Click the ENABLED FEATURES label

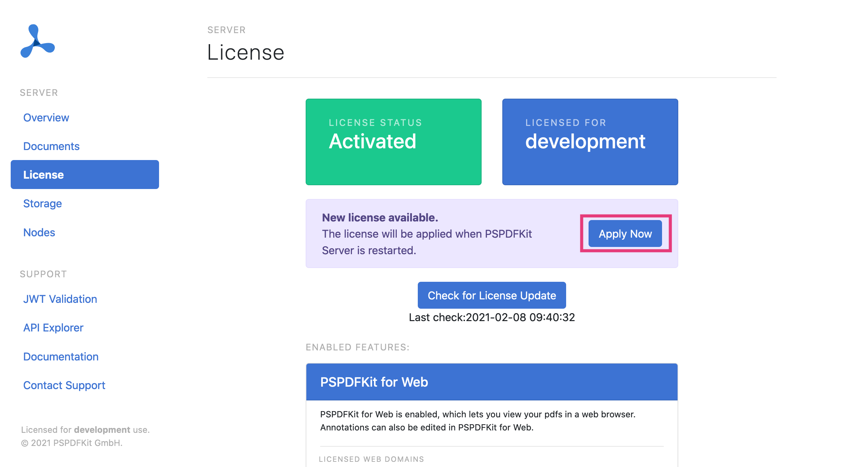pos(357,347)
